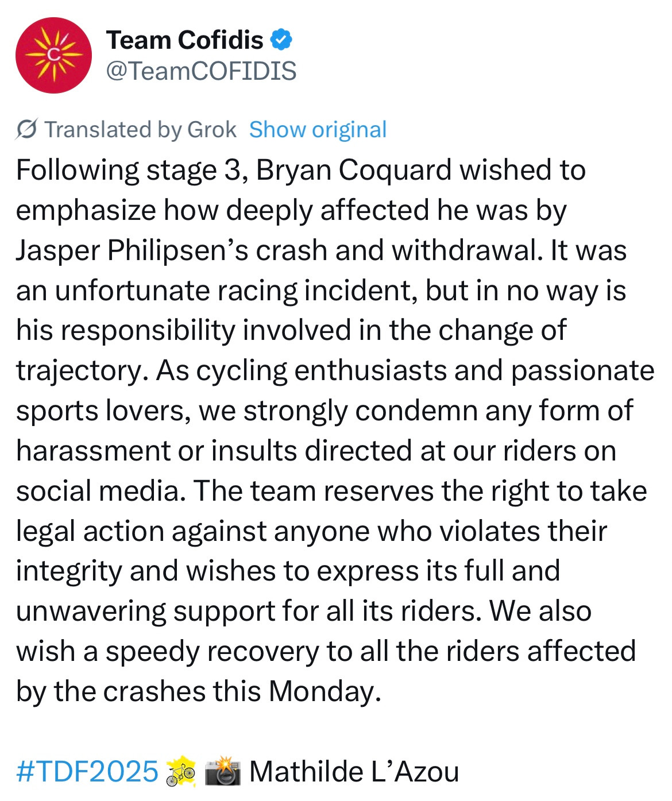The height and width of the screenshot is (801, 672).
Task: Open the Team Cofidis profile avatar
Action: click(x=53, y=55)
